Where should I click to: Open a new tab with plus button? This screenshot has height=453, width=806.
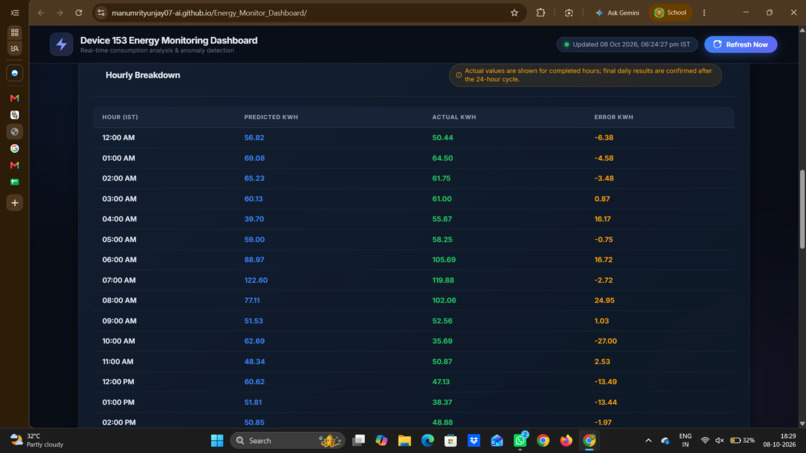point(15,203)
